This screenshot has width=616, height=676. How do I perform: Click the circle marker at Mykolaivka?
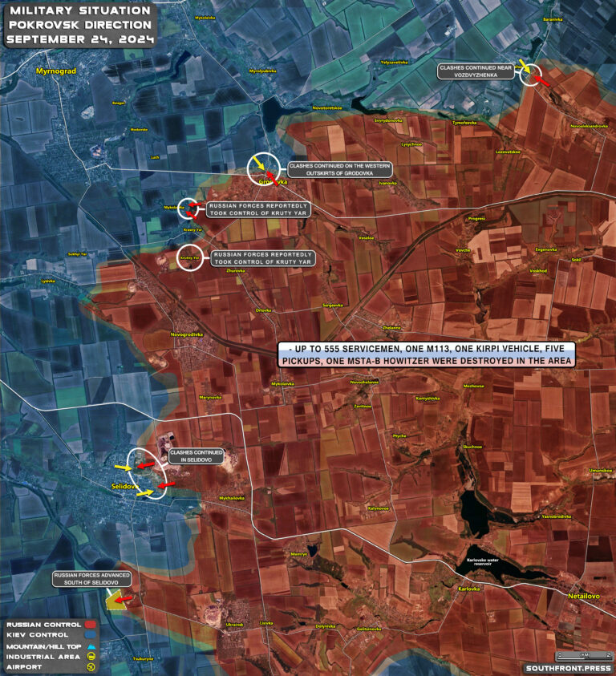(187, 208)
